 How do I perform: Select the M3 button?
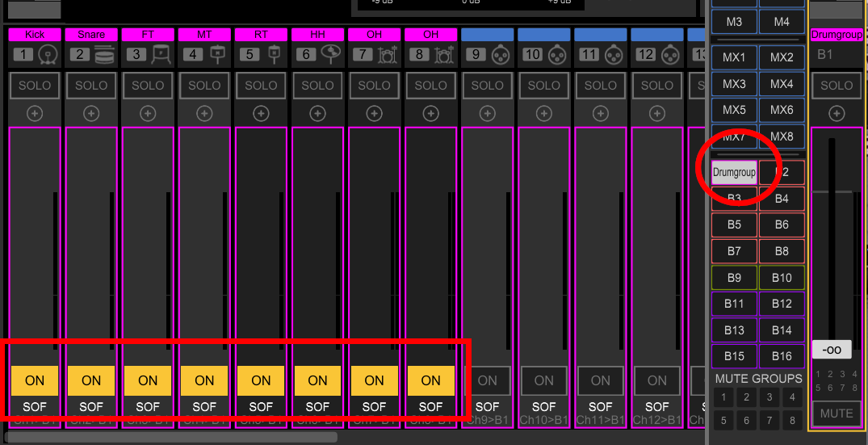coord(734,22)
